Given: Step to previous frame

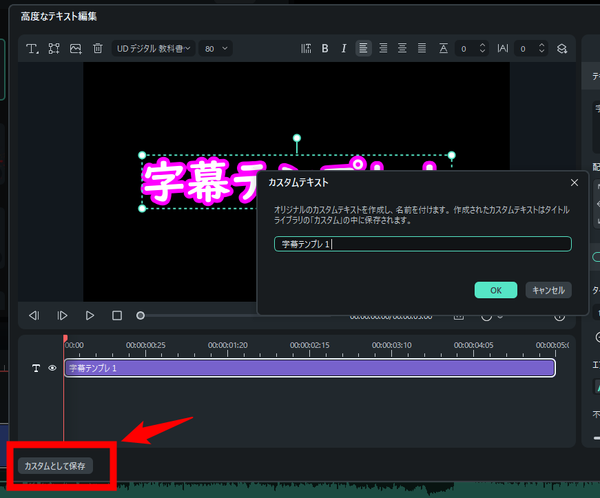Looking at the screenshot, I should coord(34,315).
